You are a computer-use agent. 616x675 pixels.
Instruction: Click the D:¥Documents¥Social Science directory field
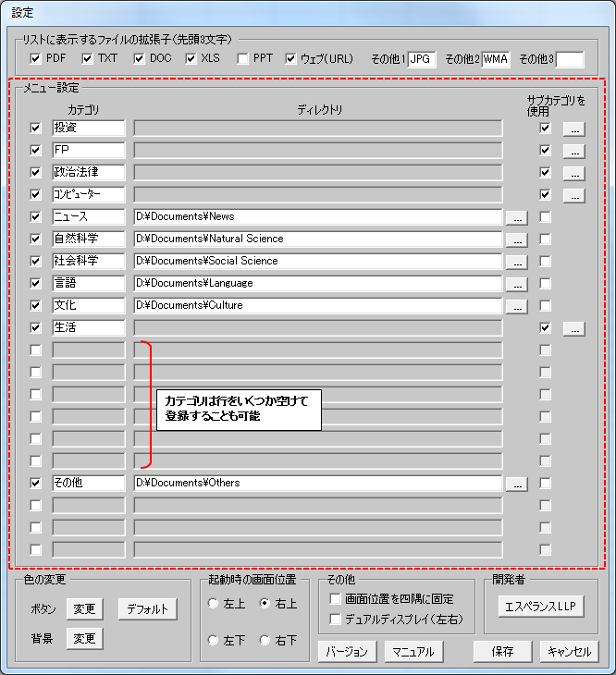tap(317, 261)
